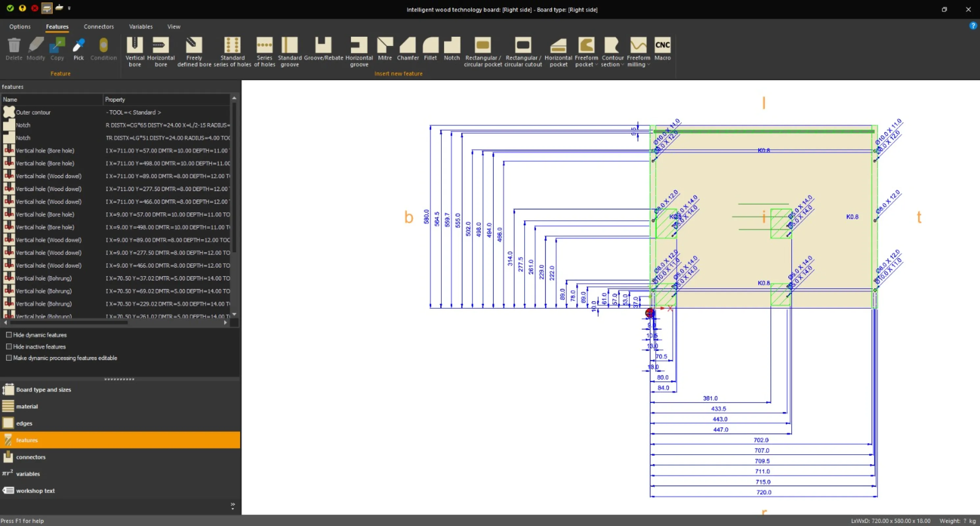Screen dimensions: 980x526
Task: Select the edges panel icon
Action: [8, 423]
